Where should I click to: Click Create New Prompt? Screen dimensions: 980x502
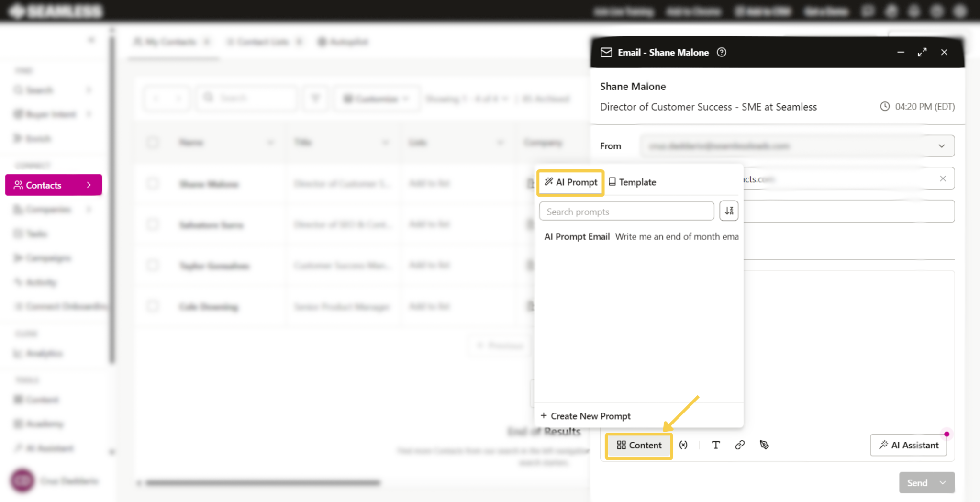[586, 416]
